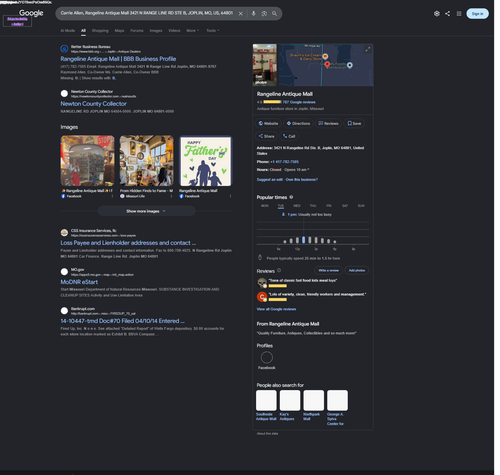Get Directions to Rangeline Antique Mall
This screenshot has width=500, height=475.
(298, 123)
